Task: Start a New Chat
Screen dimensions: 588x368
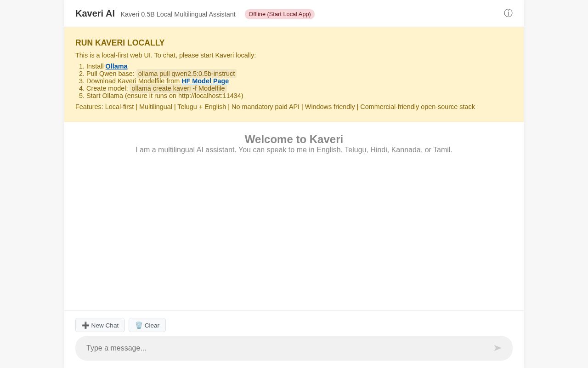Action: pos(100,325)
